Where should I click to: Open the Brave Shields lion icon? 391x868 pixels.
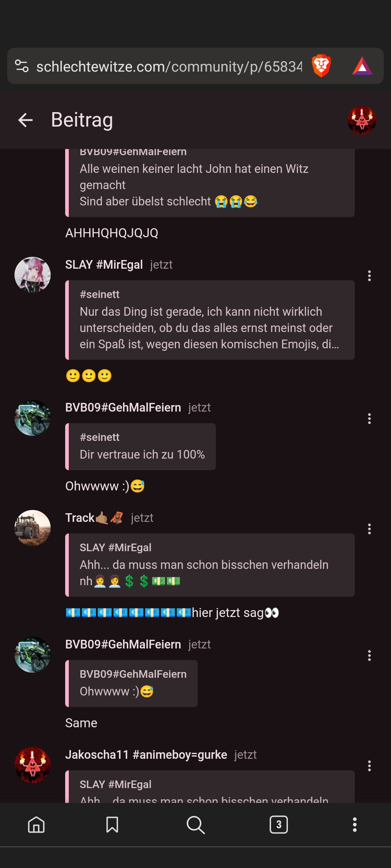click(x=321, y=66)
